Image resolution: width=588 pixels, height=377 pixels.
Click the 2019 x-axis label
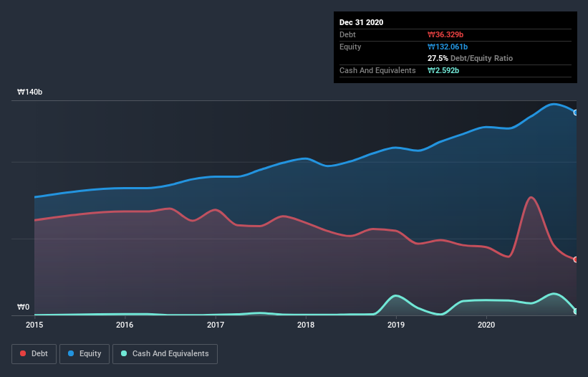(x=396, y=325)
